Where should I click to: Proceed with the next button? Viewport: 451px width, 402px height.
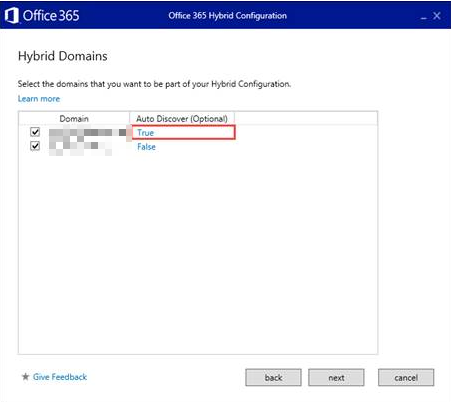tap(336, 377)
